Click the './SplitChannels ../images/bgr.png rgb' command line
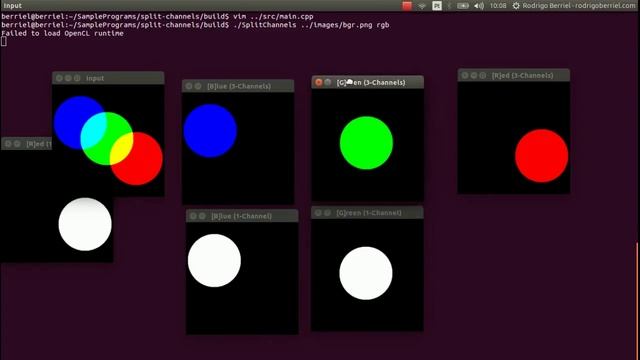This screenshot has width=640, height=360. tap(311, 25)
